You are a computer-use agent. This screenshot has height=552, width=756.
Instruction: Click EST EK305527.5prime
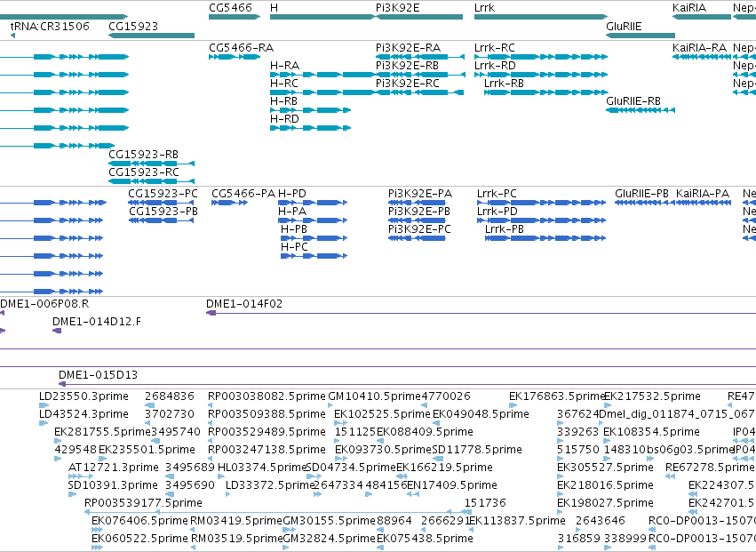coord(560,476)
